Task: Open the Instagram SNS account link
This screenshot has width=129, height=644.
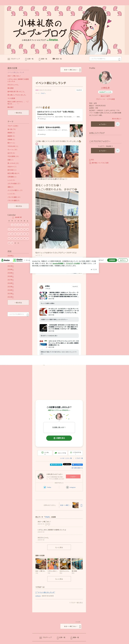Action: tap(71, 487)
